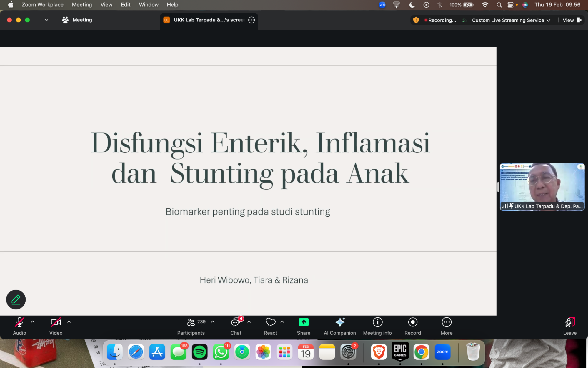Open the Meeting info panel
The image size is (588, 368).
point(377,322)
